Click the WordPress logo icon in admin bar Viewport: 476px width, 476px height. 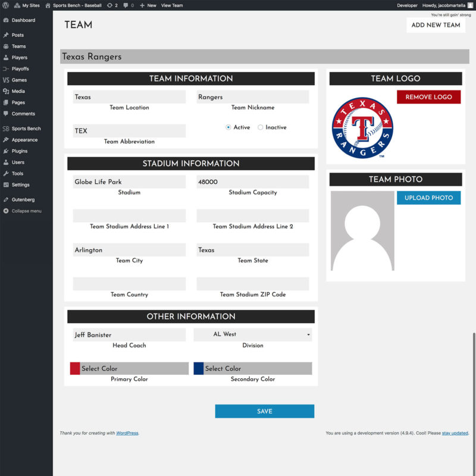tap(5, 5)
